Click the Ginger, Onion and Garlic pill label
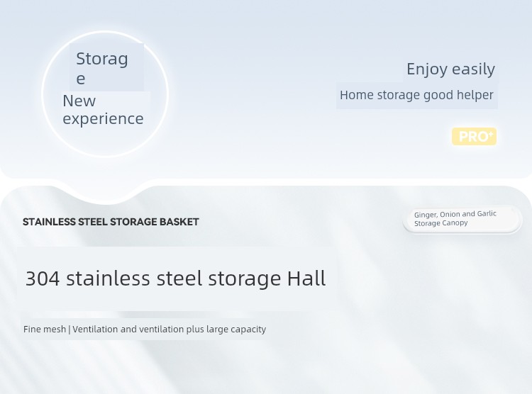 (462, 219)
